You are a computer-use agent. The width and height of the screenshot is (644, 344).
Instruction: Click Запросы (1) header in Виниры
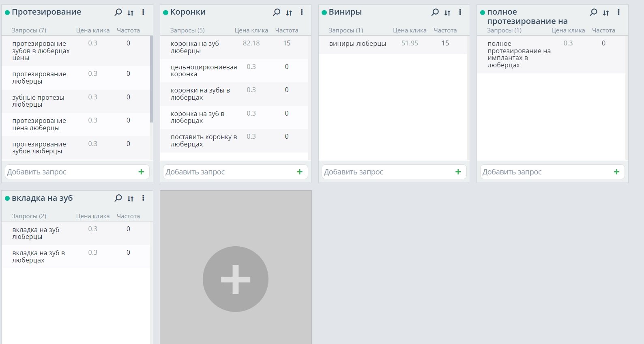[346, 30]
